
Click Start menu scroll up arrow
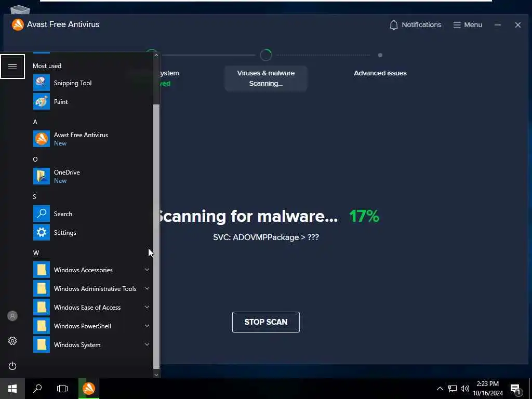(x=156, y=55)
